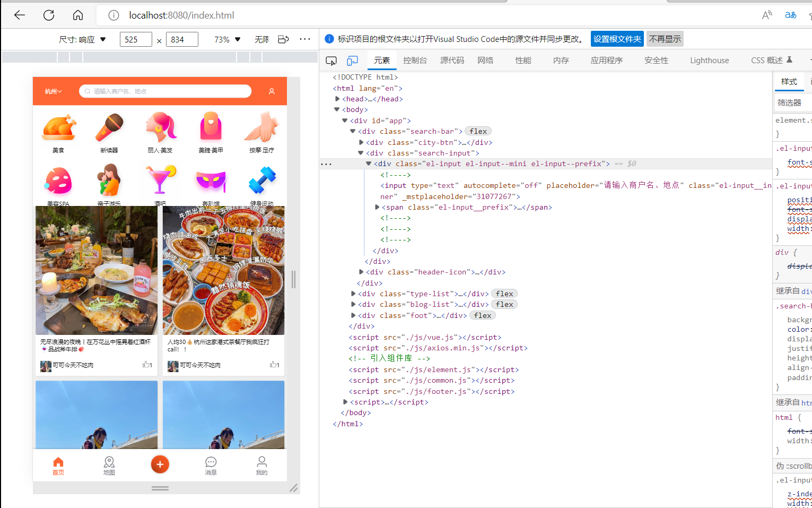812x508 pixels.
Task: Choose the 美容SPA face mask category
Action: [58, 185]
